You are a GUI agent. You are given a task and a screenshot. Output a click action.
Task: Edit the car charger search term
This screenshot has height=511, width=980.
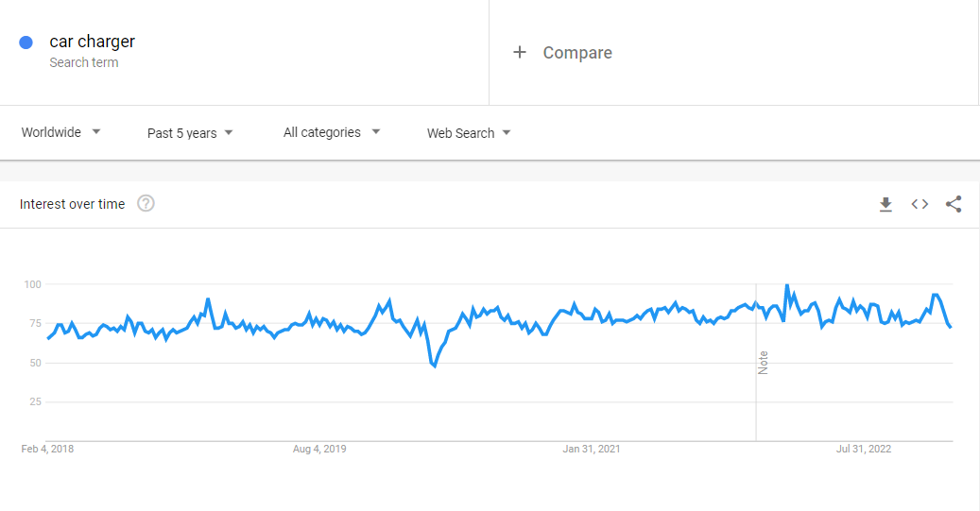93,42
